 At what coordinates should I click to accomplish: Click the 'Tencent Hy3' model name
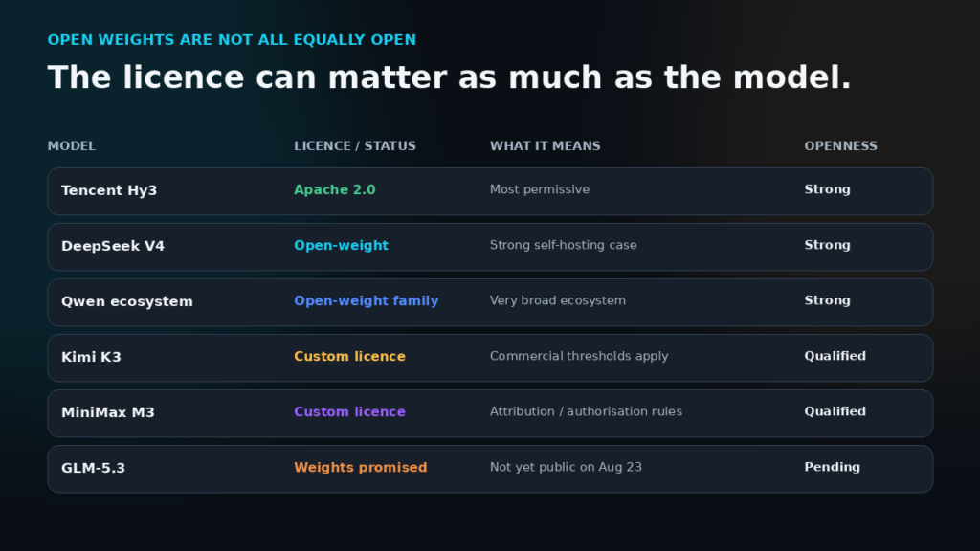[109, 190]
